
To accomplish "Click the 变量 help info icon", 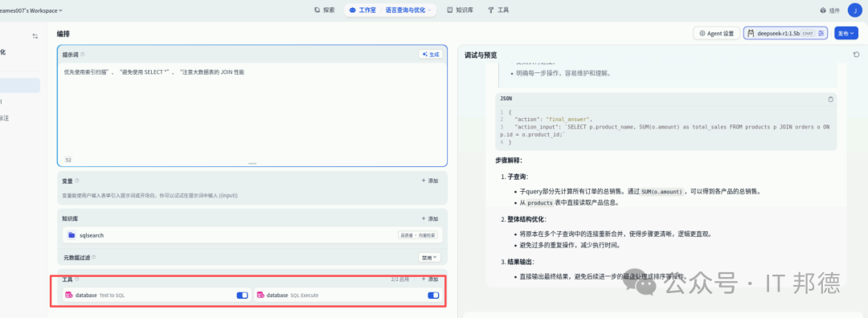I will (77, 181).
